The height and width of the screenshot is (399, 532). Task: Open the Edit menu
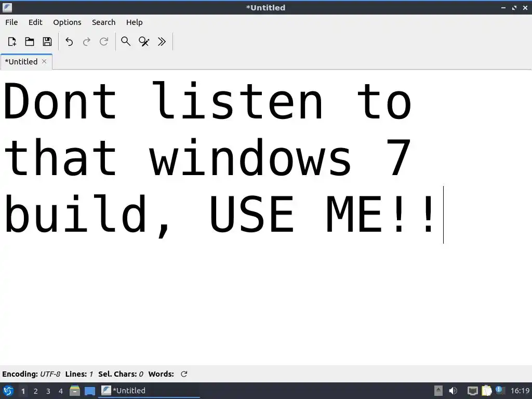pos(35,22)
